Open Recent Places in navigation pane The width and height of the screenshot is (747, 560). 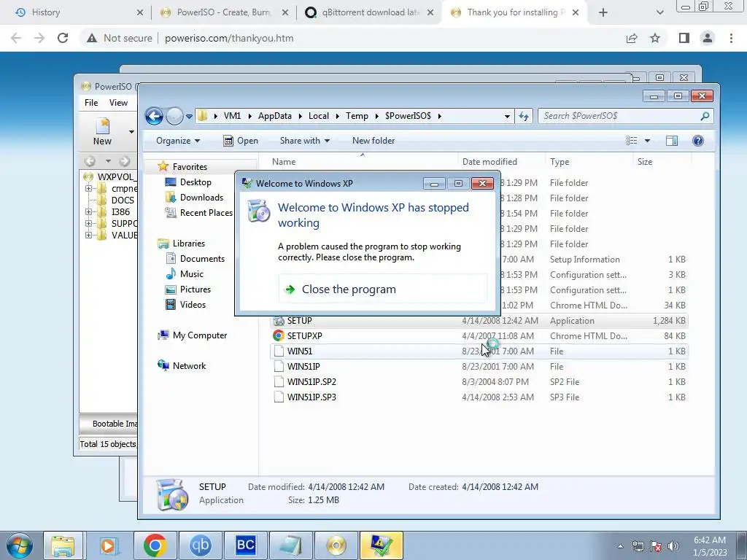(198, 212)
